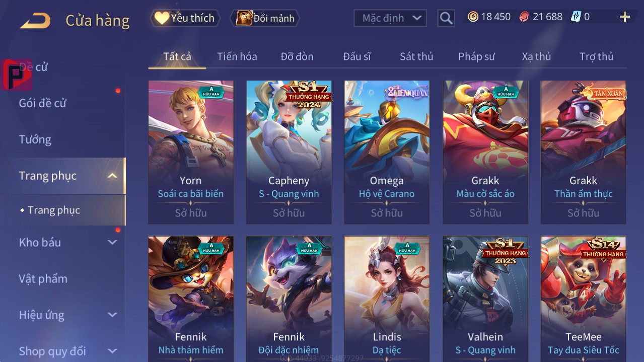Tap the blue voucher currency icon
Viewport: 644px width, 362px height.
coord(576,17)
